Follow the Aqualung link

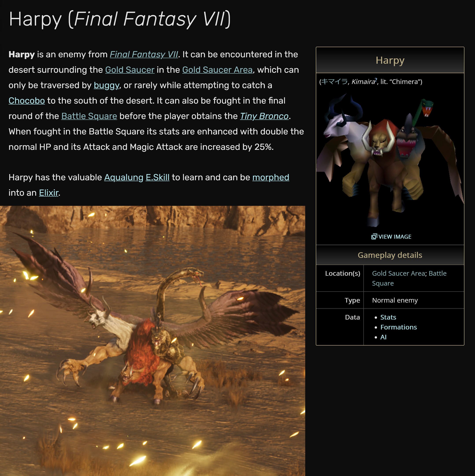pyautogui.click(x=124, y=178)
